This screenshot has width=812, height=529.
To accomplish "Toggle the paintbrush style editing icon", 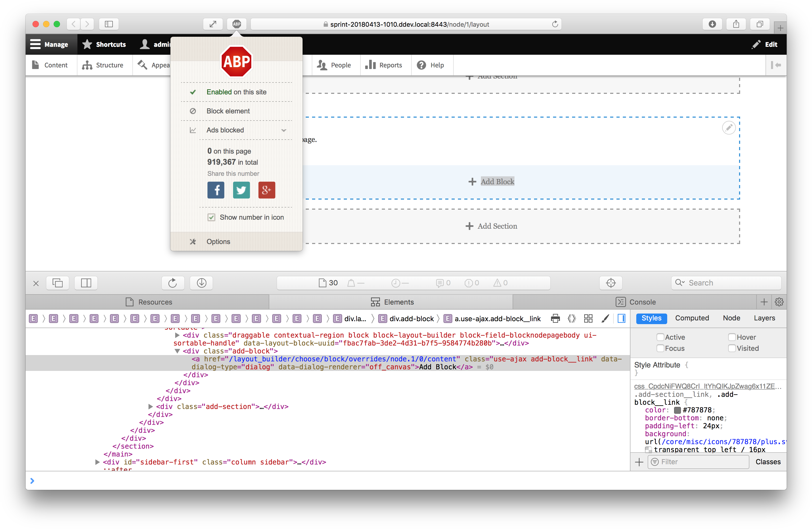I will coord(606,318).
